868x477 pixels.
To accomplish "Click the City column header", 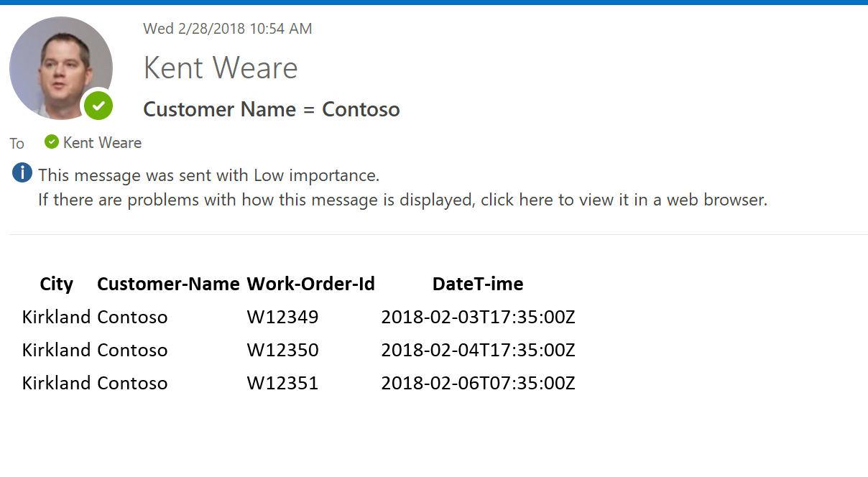I will [x=57, y=284].
